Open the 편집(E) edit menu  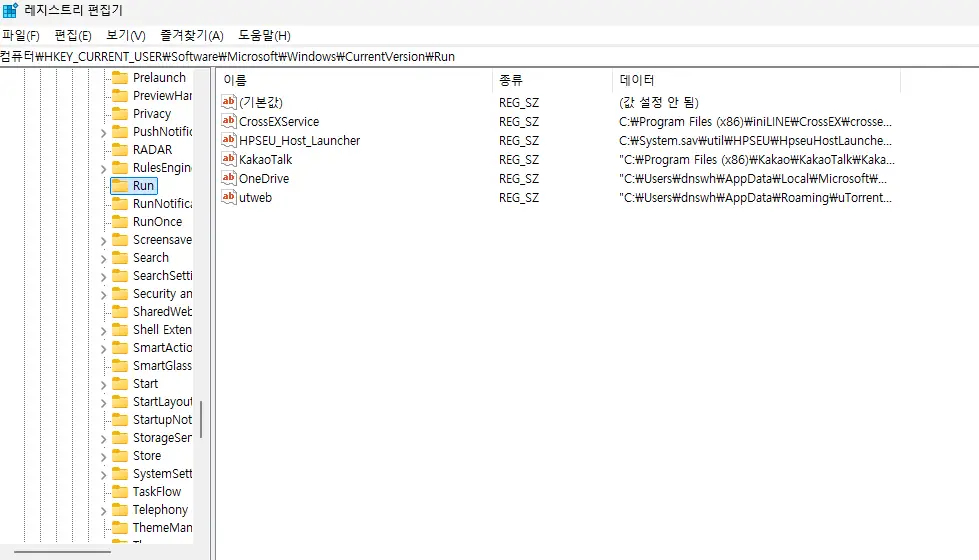point(73,35)
